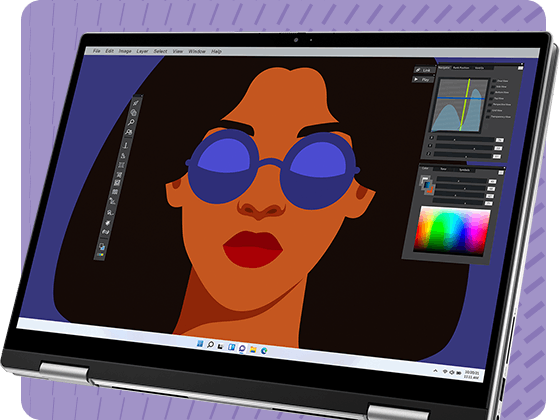Click the value box of first Color slider
The image size is (560, 420).
click(x=492, y=182)
